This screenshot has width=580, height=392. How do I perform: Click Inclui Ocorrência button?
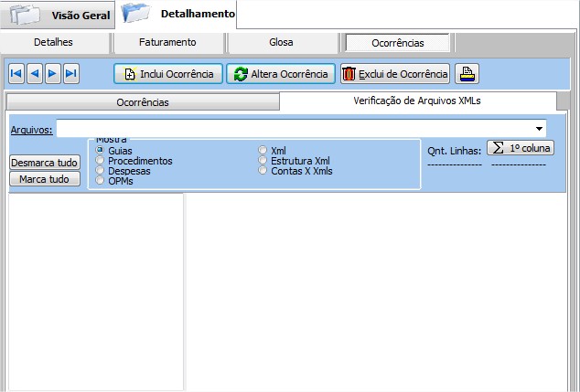coord(168,74)
